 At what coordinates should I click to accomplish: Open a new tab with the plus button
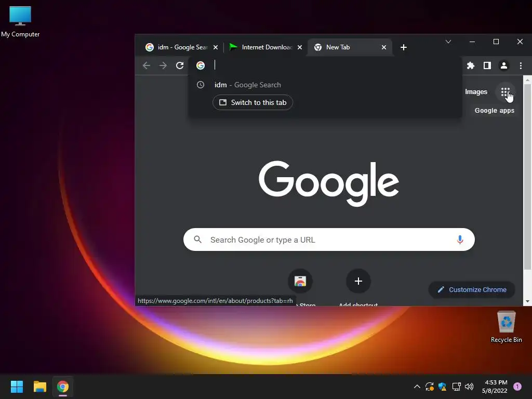pyautogui.click(x=403, y=47)
